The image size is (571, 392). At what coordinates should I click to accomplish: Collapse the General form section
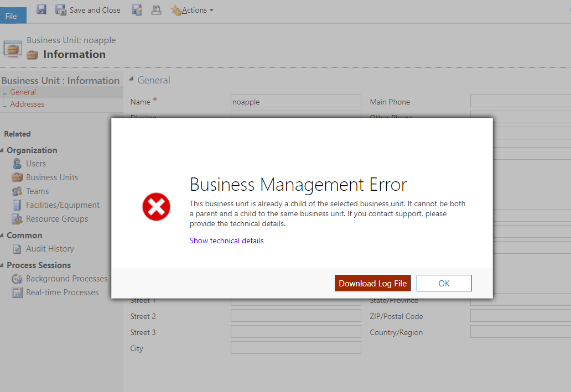point(131,80)
